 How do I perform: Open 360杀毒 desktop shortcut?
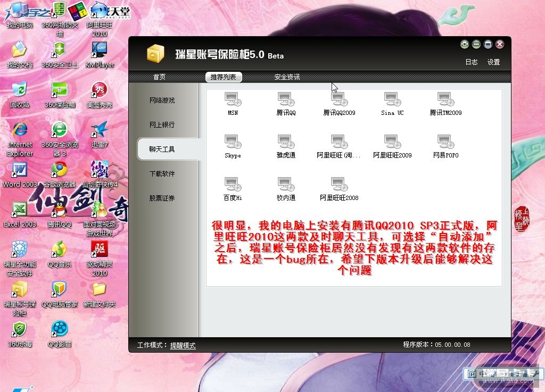pyautogui.click(x=20, y=335)
